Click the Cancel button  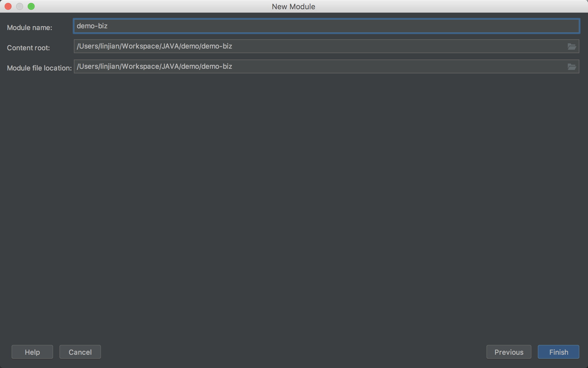[x=80, y=352]
